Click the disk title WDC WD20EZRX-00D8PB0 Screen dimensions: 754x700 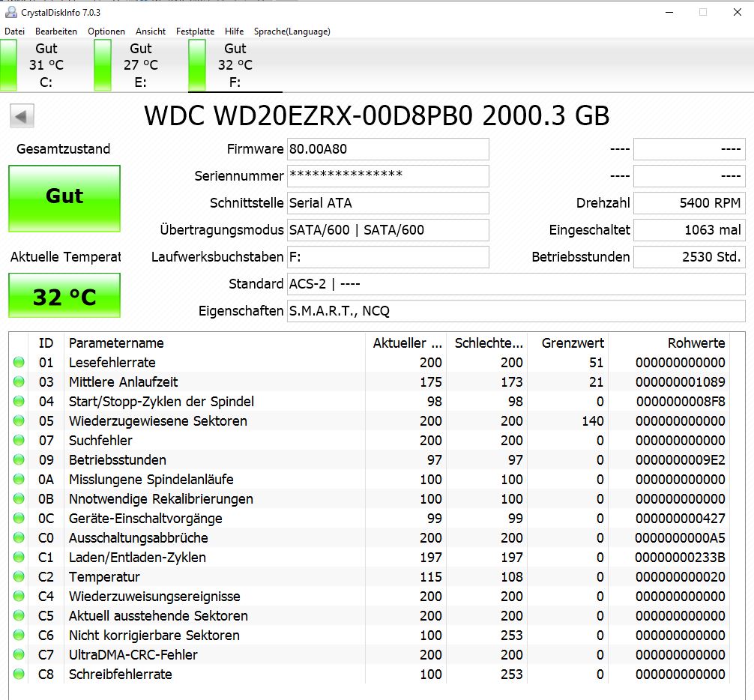tap(376, 116)
